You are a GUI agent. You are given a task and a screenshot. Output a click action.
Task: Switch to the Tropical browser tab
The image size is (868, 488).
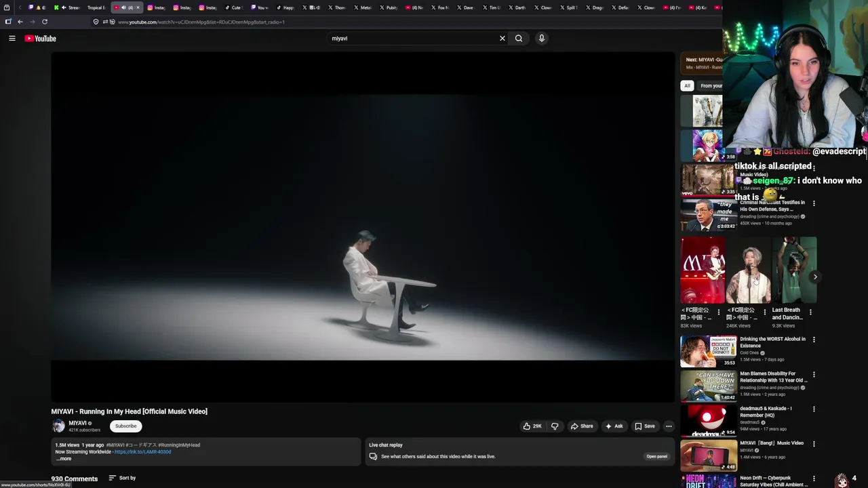(x=96, y=7)
